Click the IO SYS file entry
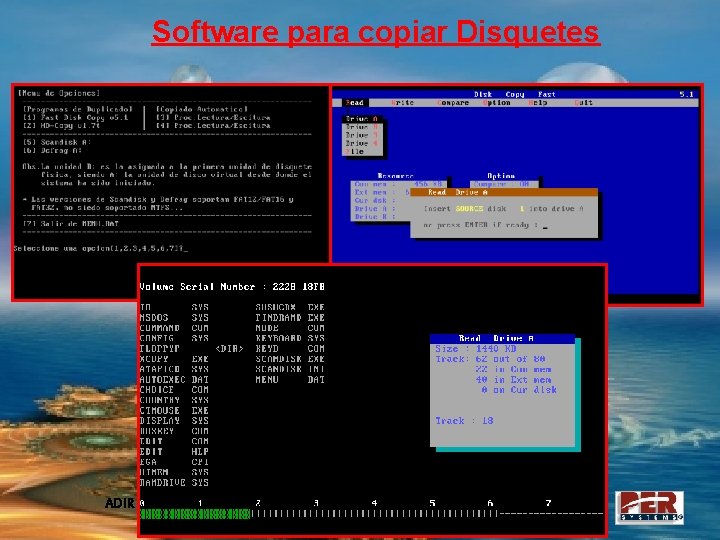 [174, 307]
